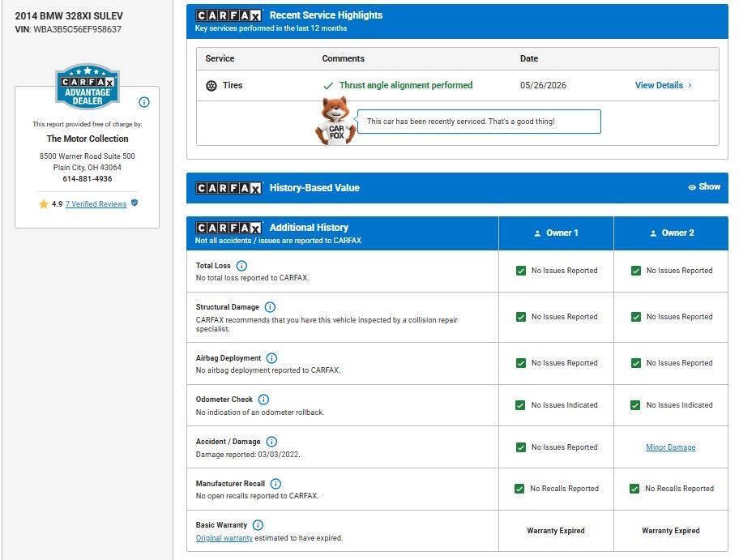Open the Basic Warranty info icon

(x=258, y=524)
